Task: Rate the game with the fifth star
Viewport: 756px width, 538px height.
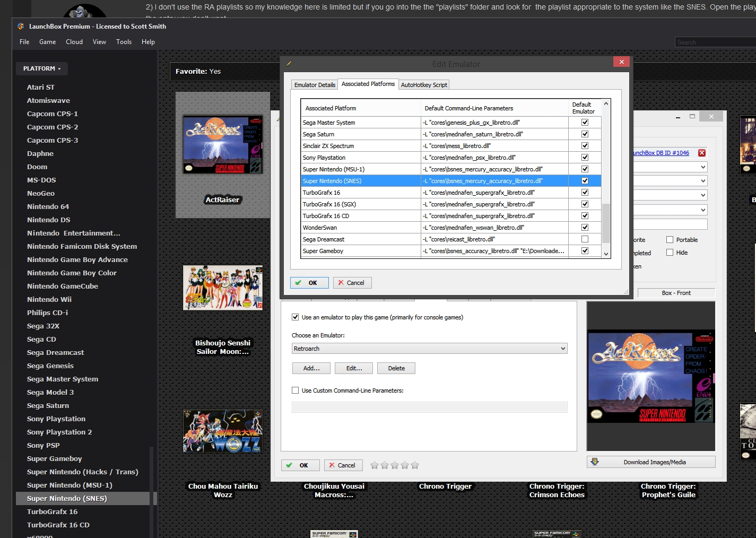Action: pyautogui.click(x=415, y=465)
